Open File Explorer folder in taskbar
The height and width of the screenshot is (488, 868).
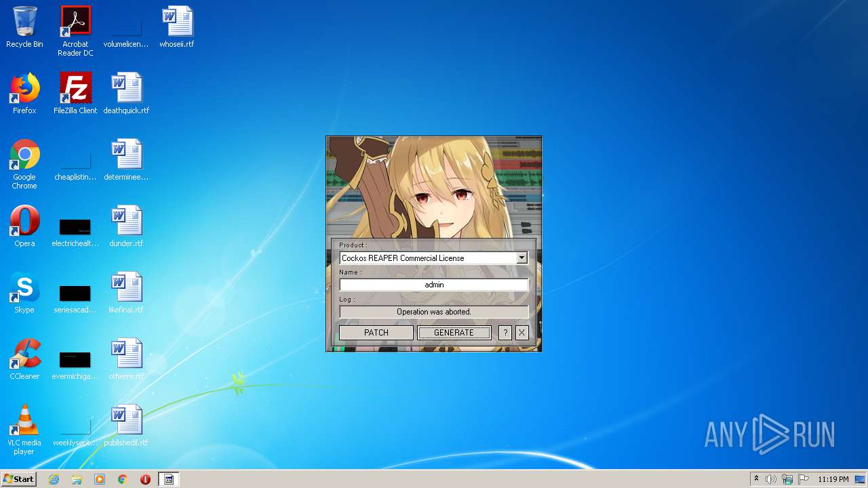point(77,479)
